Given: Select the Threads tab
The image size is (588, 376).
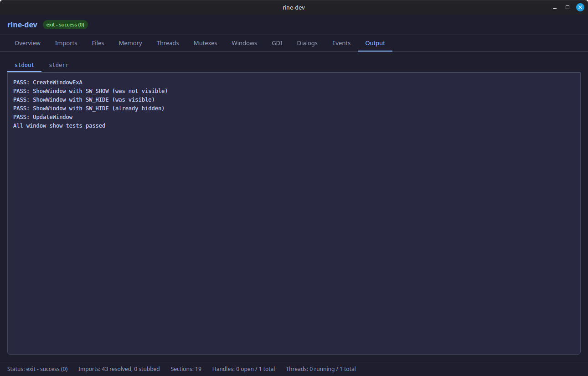Looking at the screenshot, I should click(x=167, y=43).
